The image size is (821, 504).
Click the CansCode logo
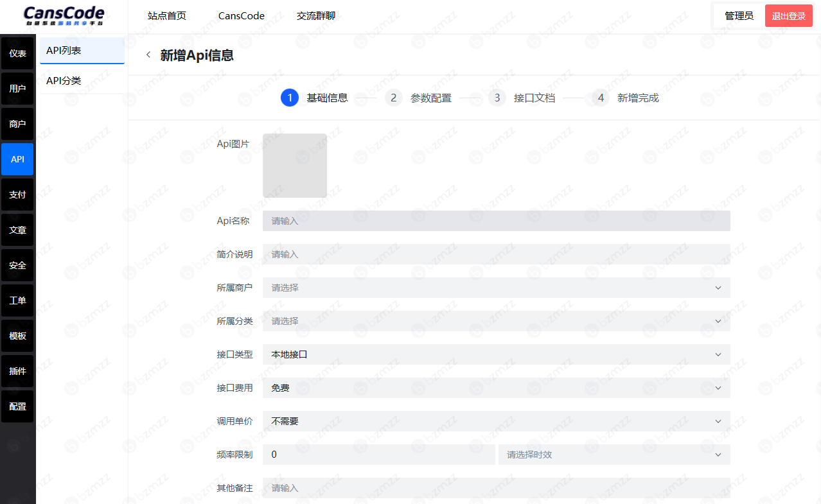64,16
